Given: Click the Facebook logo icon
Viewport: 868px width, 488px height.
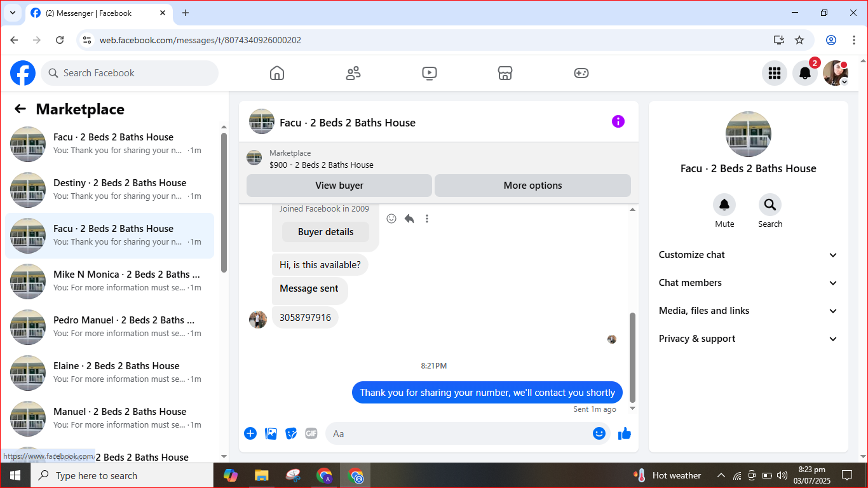Looking at the screenshot, I should (x=23, y=73).
